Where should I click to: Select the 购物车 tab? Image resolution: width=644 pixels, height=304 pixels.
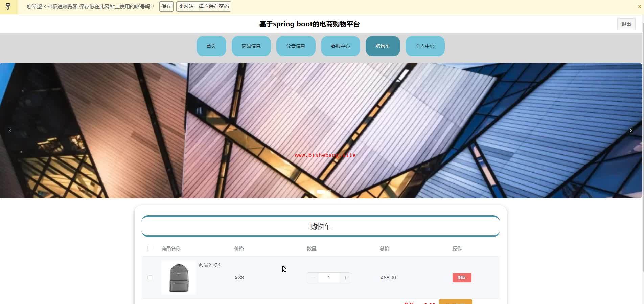tap(383, 46)
